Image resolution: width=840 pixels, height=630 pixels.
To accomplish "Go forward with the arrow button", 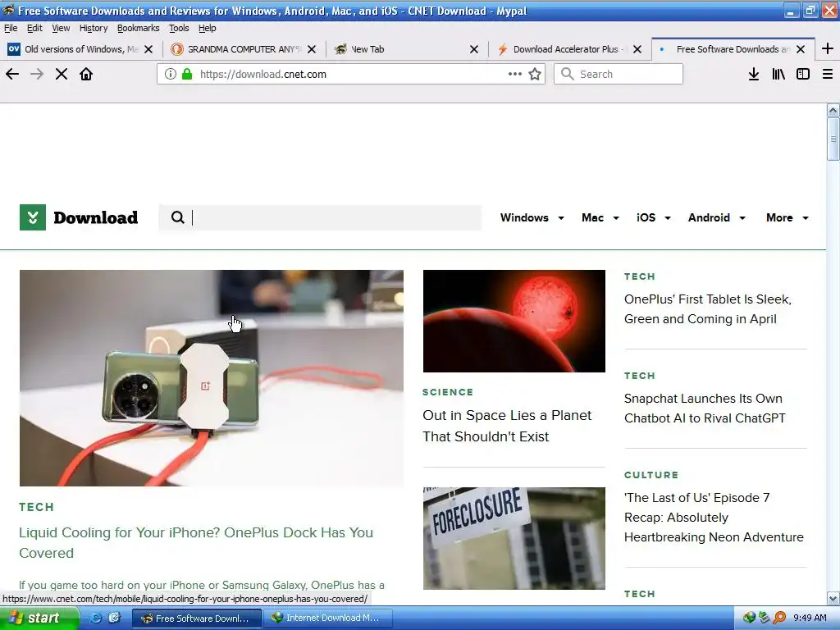I will (x=37, y=74).
